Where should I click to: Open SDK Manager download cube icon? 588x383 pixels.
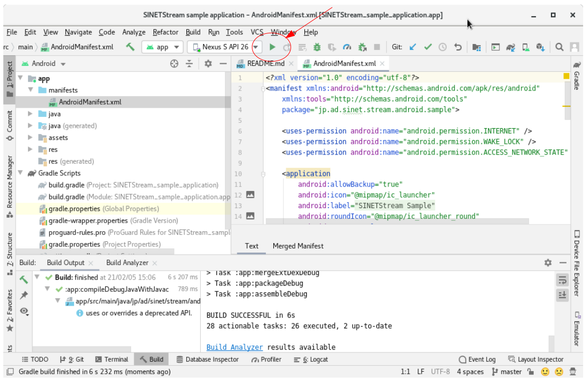coord(540,47)
